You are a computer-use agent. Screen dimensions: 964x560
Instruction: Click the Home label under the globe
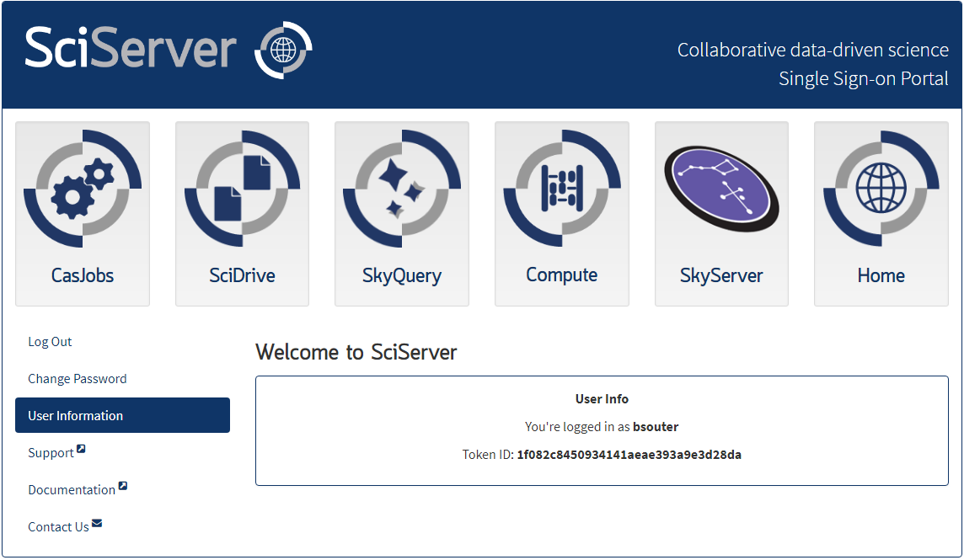tap(881, 275)
